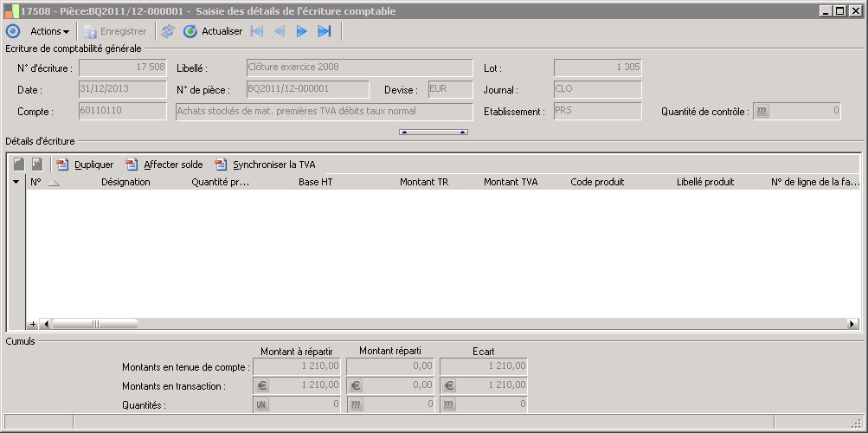Click the account description Achats stockés field

click(x=325, y=111)
